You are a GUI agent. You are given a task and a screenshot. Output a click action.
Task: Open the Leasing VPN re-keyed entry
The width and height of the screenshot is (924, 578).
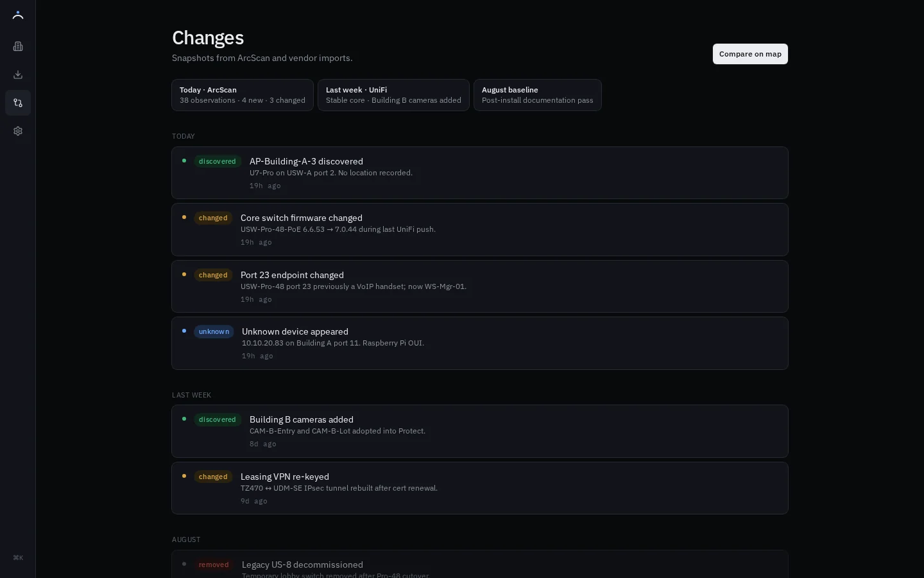[x=480, y=488]
